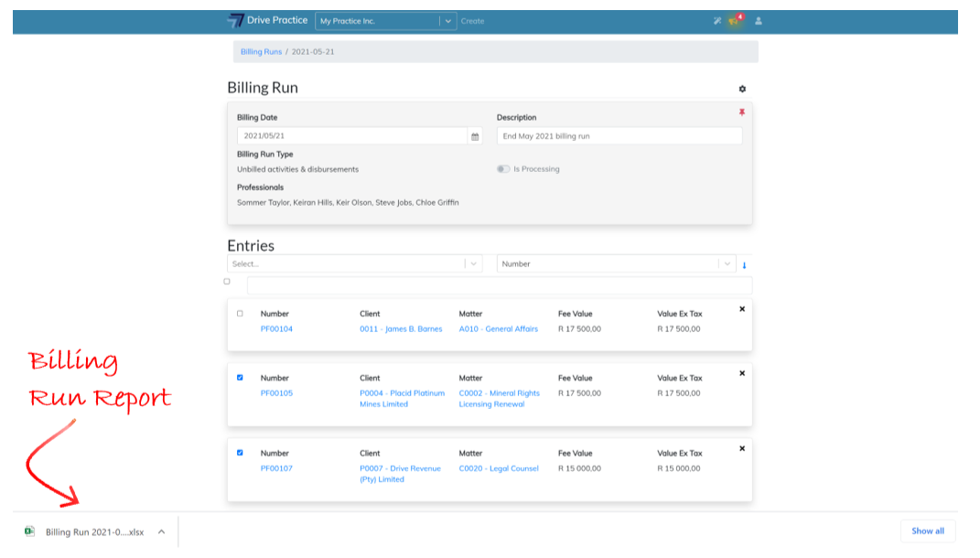This screenshot has width=980, height=558.
Task: Open the notifications megaphone icon
Action: pyautogui.click(x=734, y=21)
